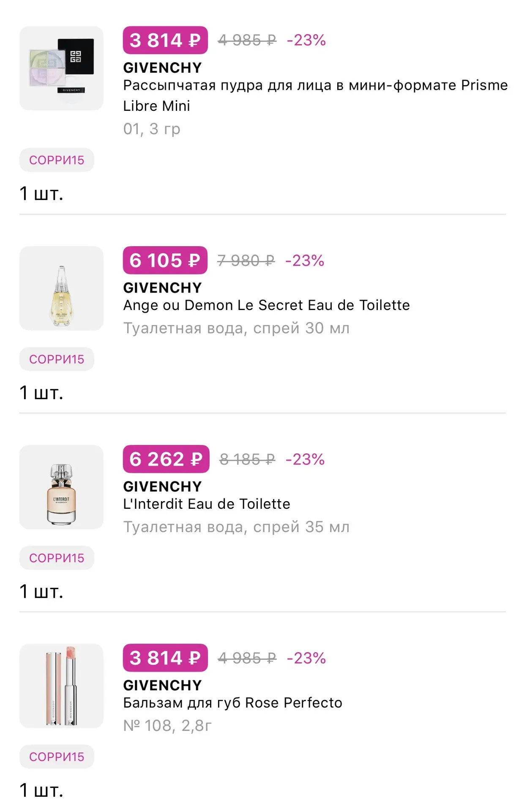Open the Rose Perfecto lip balm image
The image size is (530, 812).
(61, 686)
